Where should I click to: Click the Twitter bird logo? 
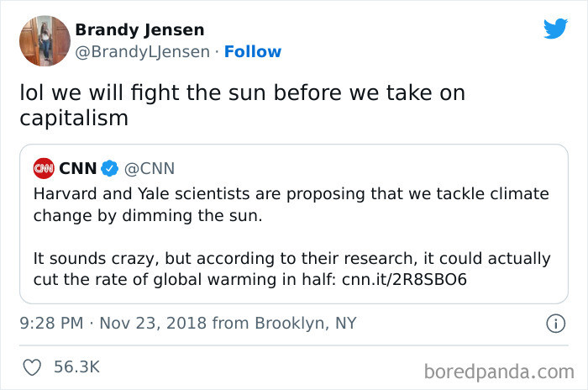click(x=555, y=29)
